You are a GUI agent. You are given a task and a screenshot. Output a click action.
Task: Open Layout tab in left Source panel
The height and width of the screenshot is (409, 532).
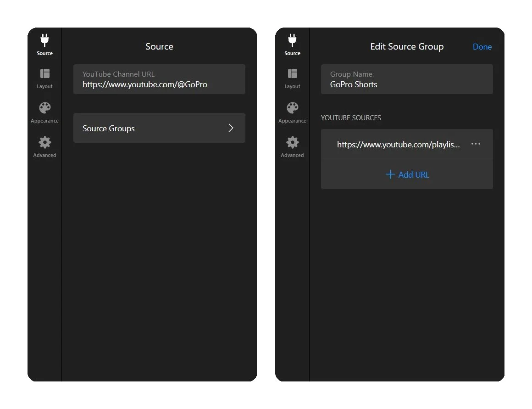(x=44, y=79)
